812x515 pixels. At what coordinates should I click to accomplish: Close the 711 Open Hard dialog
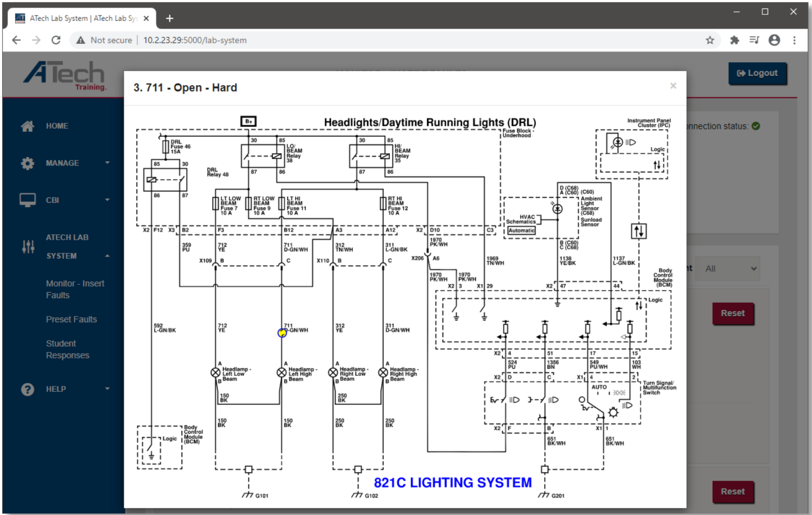[x=673, y=86]
